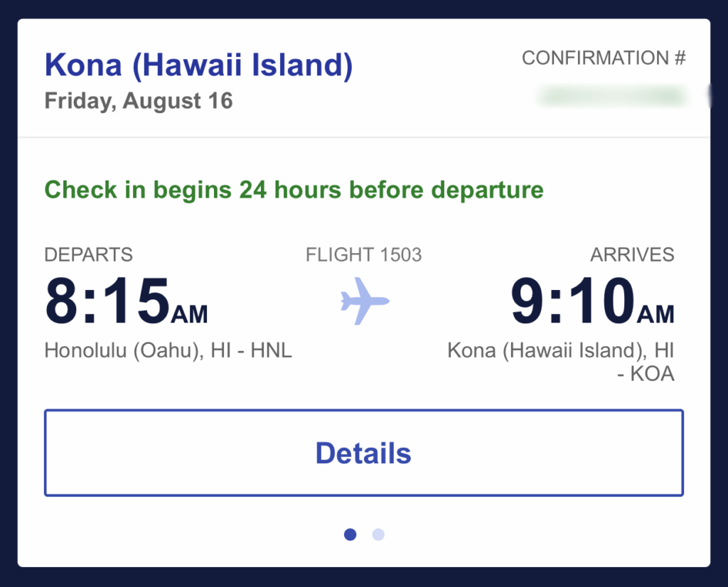Tap the check in begins 24 hours notice
This screenshot has width=728, height=587.
coord(294,190)
